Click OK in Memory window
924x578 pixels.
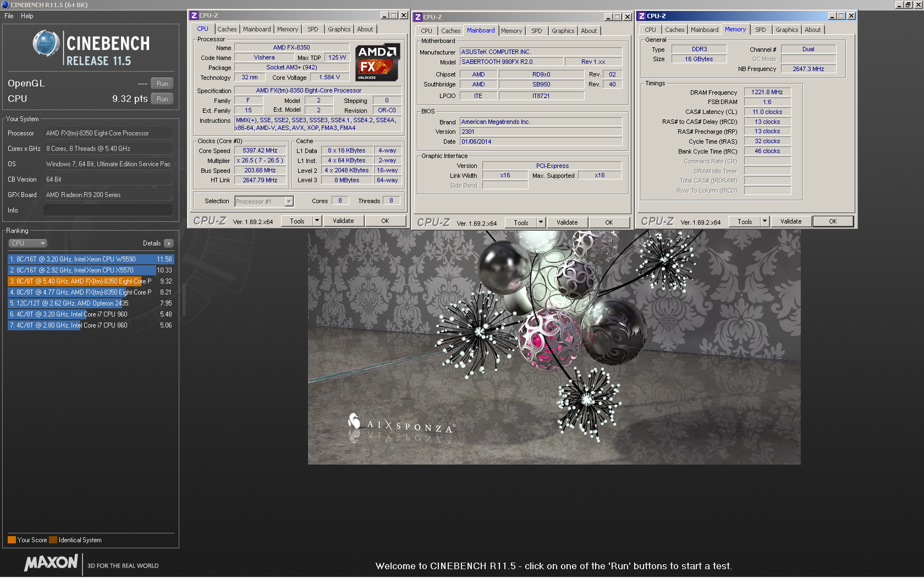[x=833, y=221]
